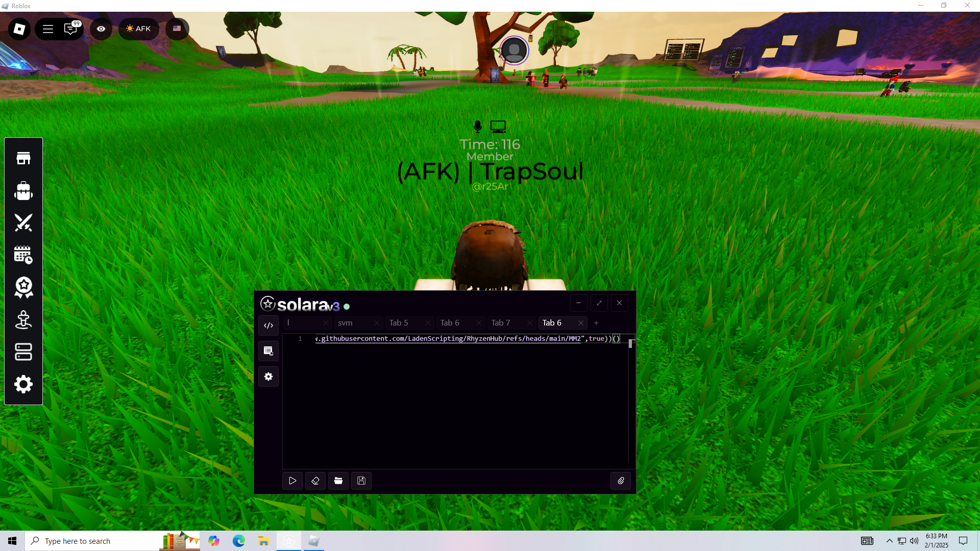Open Solara settings gear icon
The width and height of the screenshot is (980, 551).
268,377
